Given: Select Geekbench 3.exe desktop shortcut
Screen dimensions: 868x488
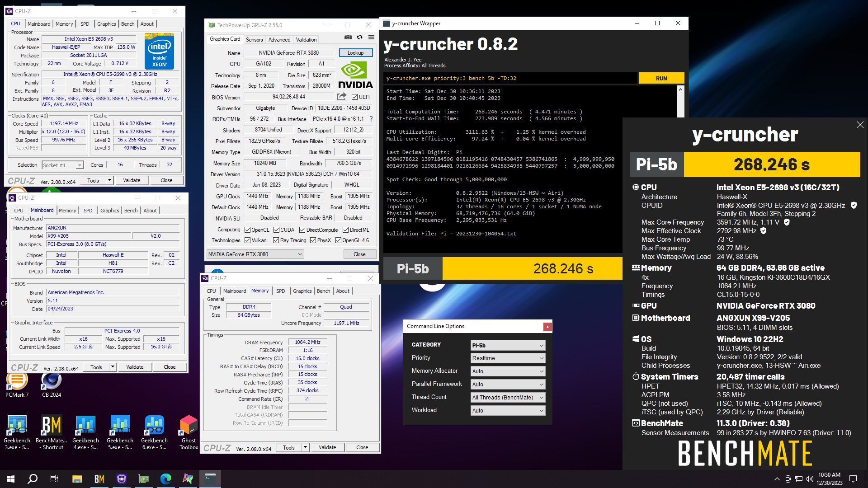Looking at the screenshot, I should click(x=17, y=432).
